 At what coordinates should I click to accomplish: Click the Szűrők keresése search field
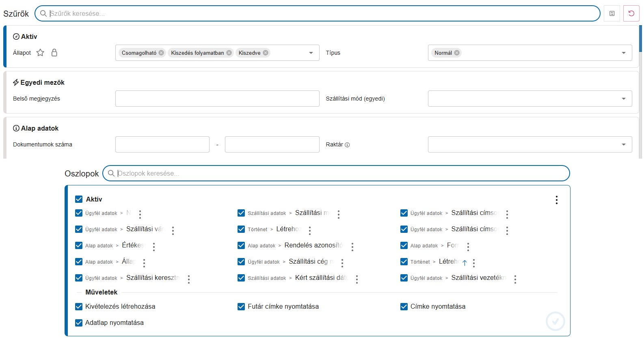317,13
